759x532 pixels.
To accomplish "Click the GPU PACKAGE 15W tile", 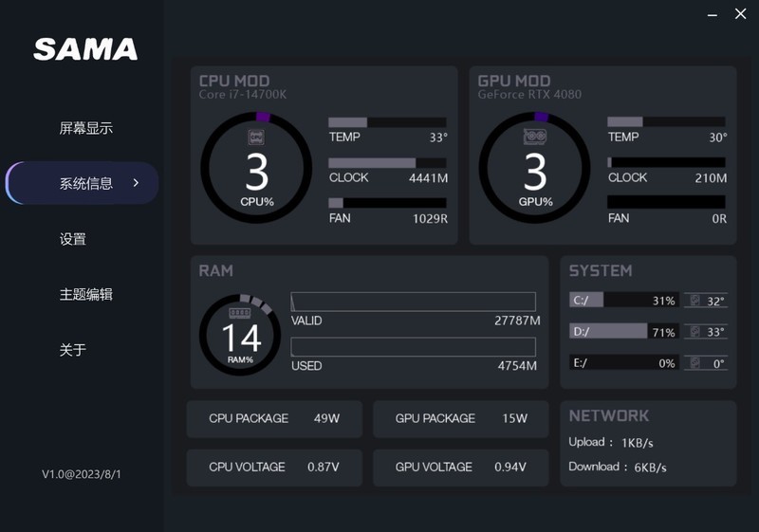I will coord(461,419).
